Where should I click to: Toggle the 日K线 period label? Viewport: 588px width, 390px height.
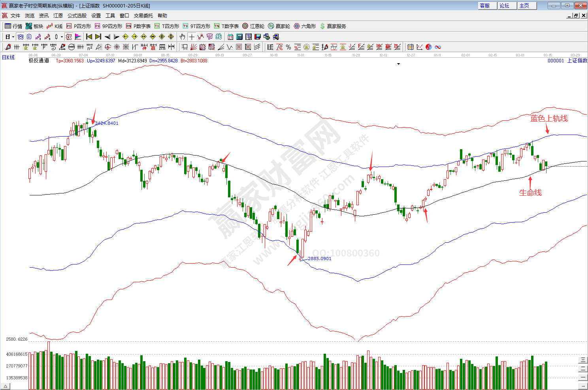click(x=8, y=58)
